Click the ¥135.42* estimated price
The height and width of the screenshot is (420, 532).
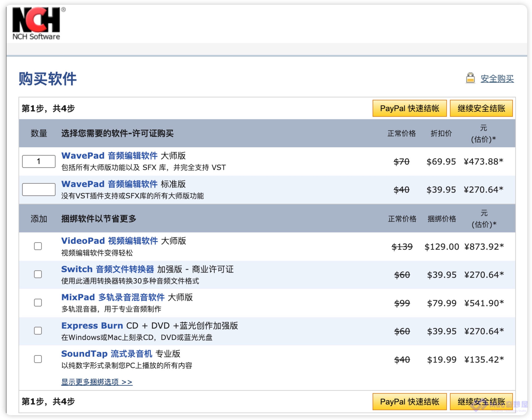tap(484, 360)
